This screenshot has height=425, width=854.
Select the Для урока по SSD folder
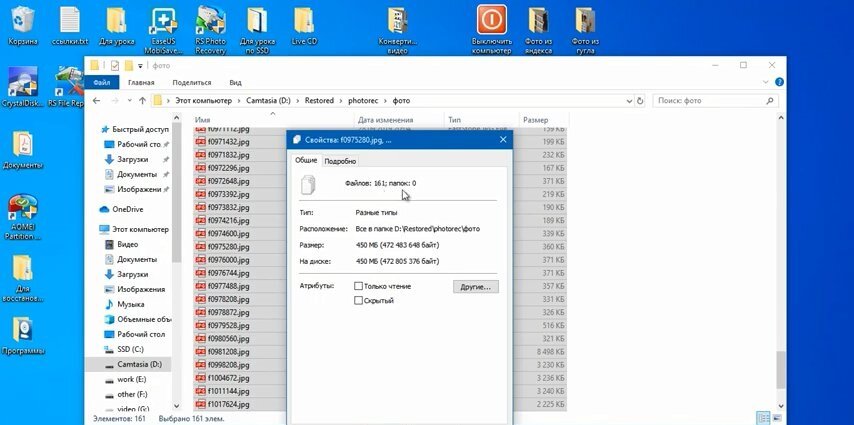click(x=258, y=29)
